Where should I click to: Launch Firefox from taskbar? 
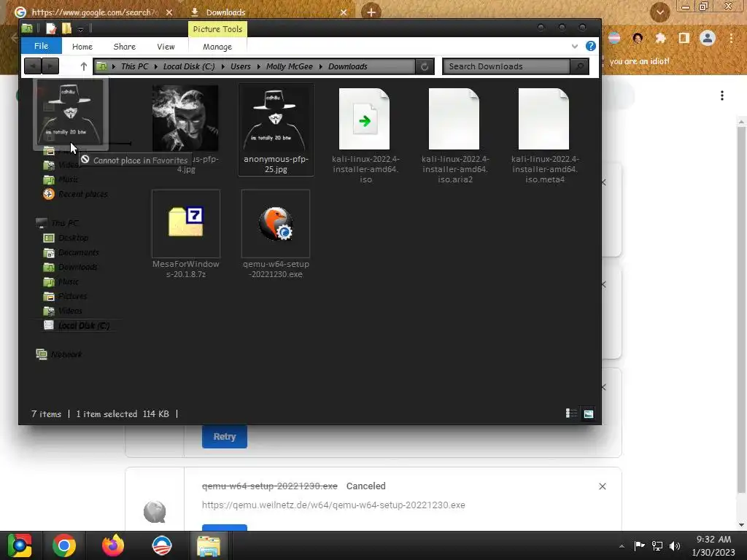(113, 545)
